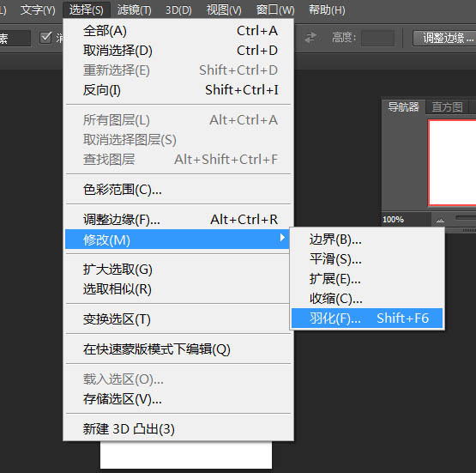Image resolution: width=476 pixels, height=473 pixels.
Task: Switch to the 导航器 navigator tab
Action: pos(403,107)
